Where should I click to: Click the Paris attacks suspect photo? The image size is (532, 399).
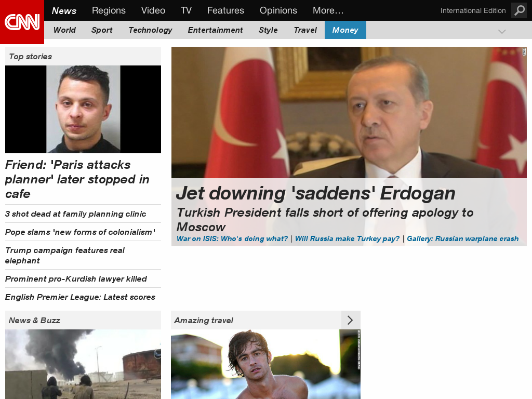[83, 109]
